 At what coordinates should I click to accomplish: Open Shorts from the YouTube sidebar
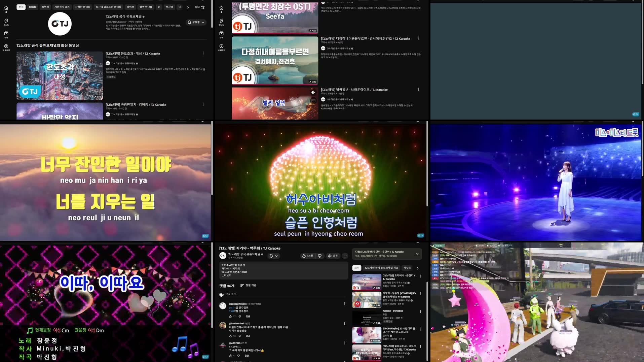click(x=6, y=21)
